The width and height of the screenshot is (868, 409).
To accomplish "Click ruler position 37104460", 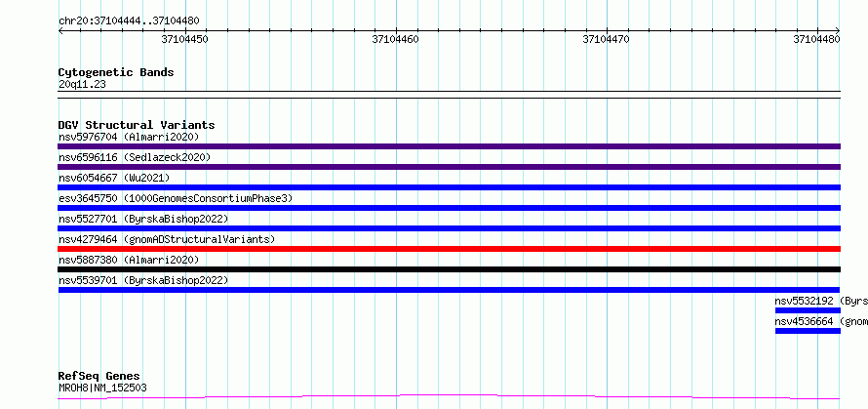I will pyautogui.click(x=396, y=39).
